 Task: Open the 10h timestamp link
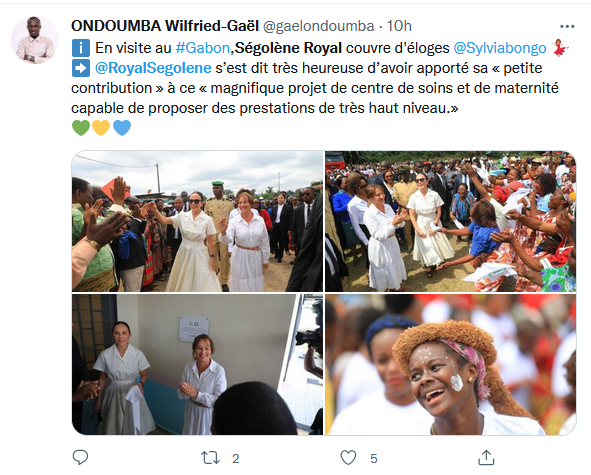399,26
